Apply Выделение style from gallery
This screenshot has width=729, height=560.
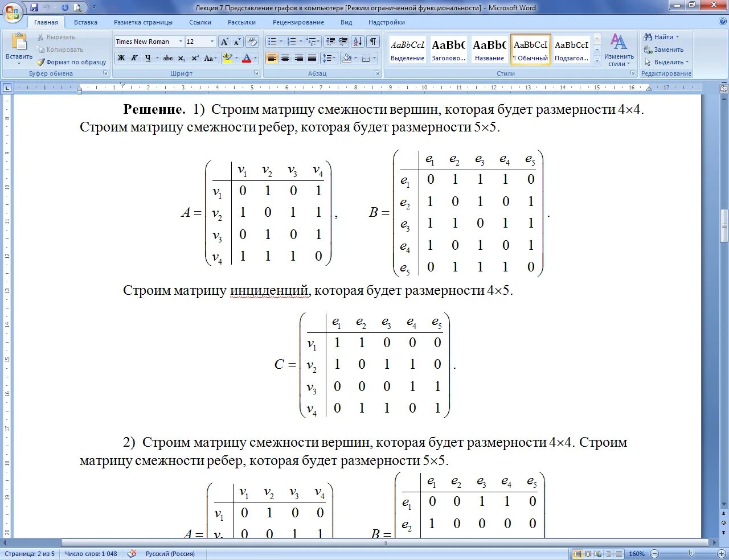pos(407,50)
